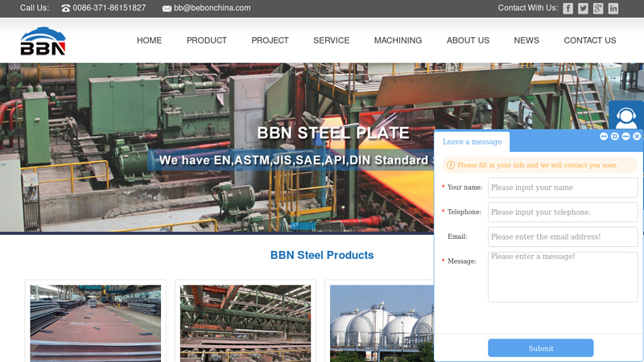Click the customer service headset icon
The width and height of the screenshot is (644, 362).
pos(626,116)
